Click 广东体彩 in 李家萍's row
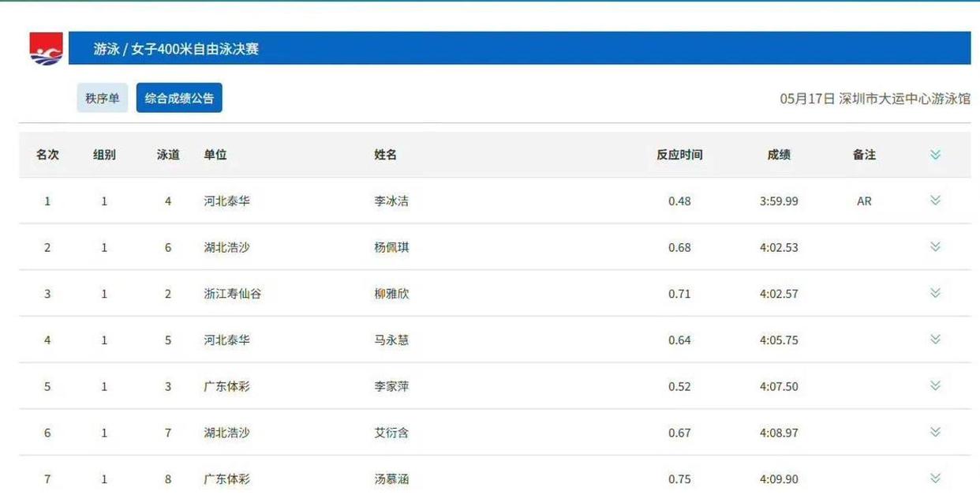The width and height of the screenshot is (980, 499). pos(226,386)
